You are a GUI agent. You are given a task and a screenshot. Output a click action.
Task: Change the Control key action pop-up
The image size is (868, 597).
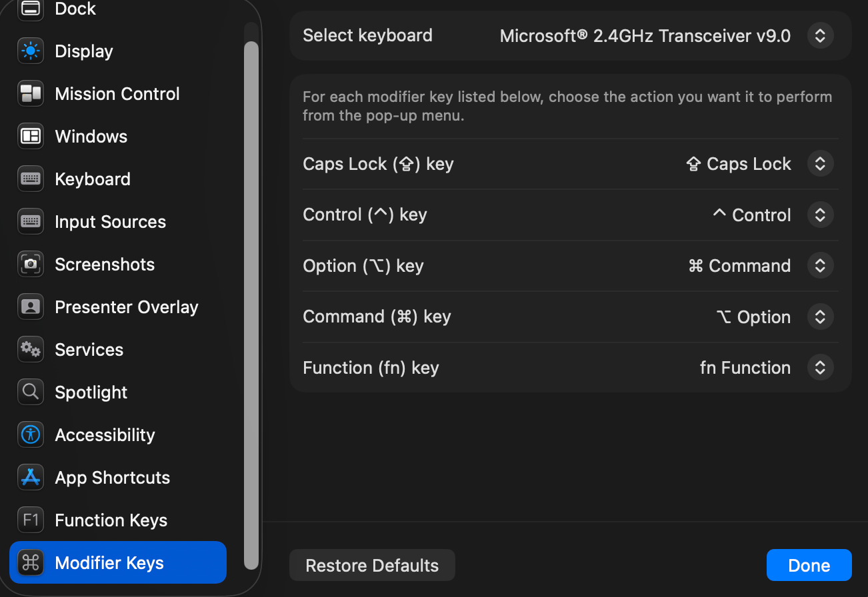820,215
